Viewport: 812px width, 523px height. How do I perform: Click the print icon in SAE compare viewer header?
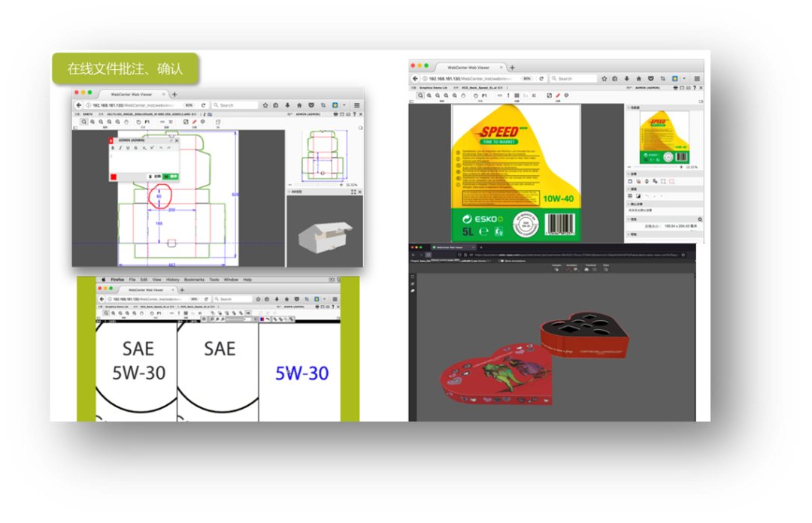tap(317, 307)
